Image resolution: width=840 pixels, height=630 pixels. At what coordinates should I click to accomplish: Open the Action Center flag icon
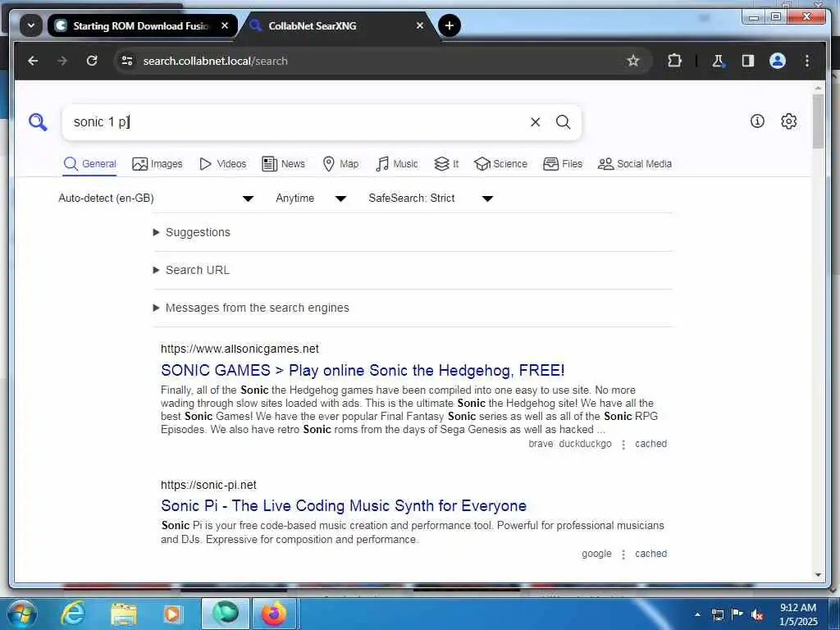(x=737, y=614)
